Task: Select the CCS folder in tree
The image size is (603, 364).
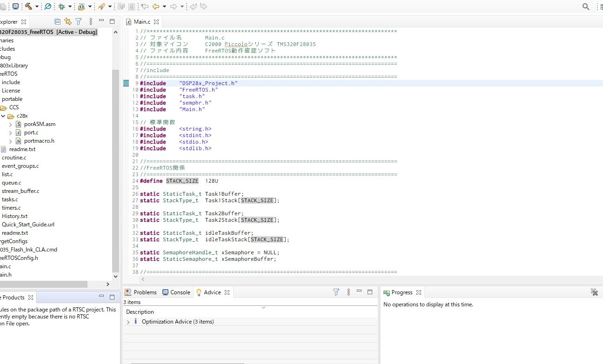Action: tap(14, 107)
